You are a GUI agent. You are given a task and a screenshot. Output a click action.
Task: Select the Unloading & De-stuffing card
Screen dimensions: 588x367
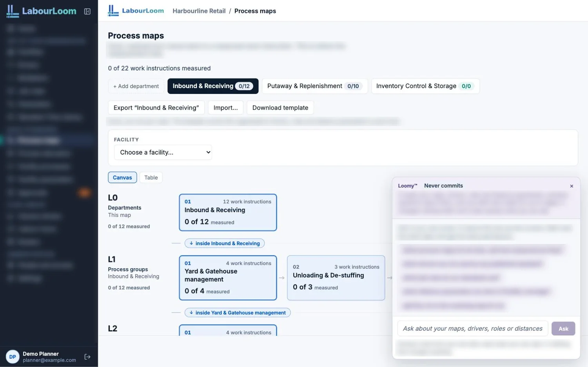(x=336, y=278)
